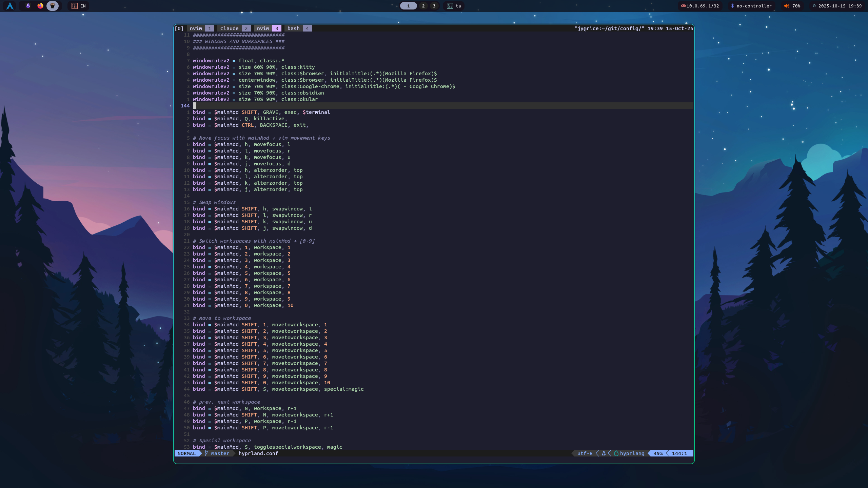This screenshot has width=868, height=488.
Task: Click the Bluetooth no-controller indicator
Action: tap(751, 6)
